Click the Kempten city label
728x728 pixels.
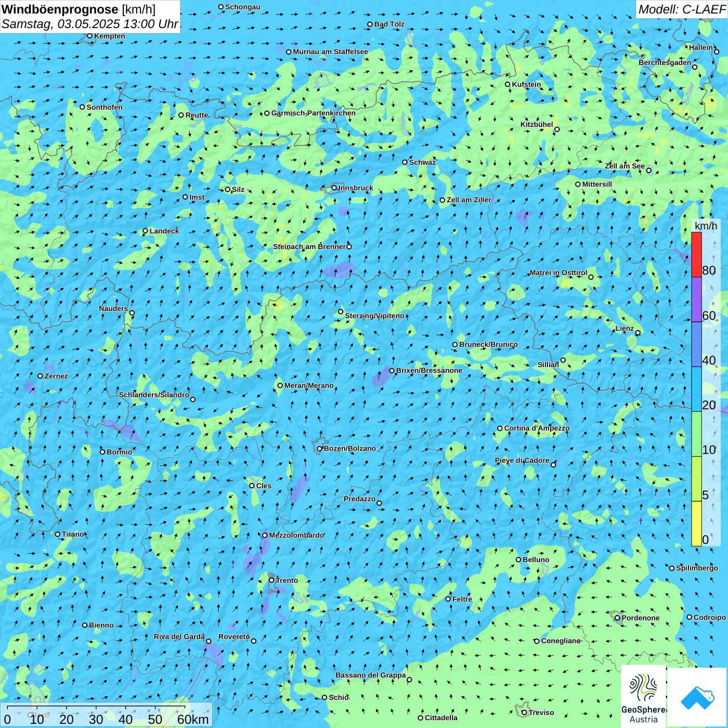coord(109,36)
